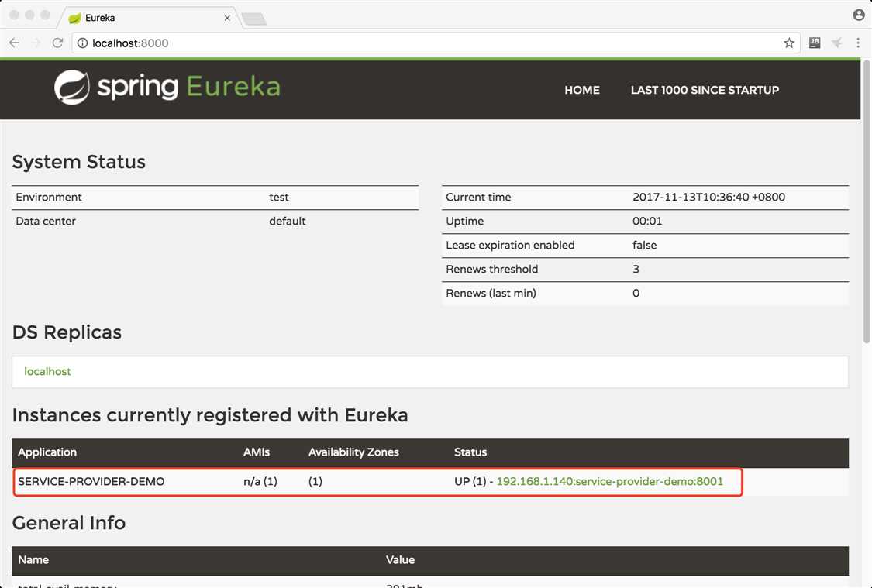This screenshot has width=872, height=588.
Task: Click the Lease expiration enabled false value
Action: [x=645, y=245]
